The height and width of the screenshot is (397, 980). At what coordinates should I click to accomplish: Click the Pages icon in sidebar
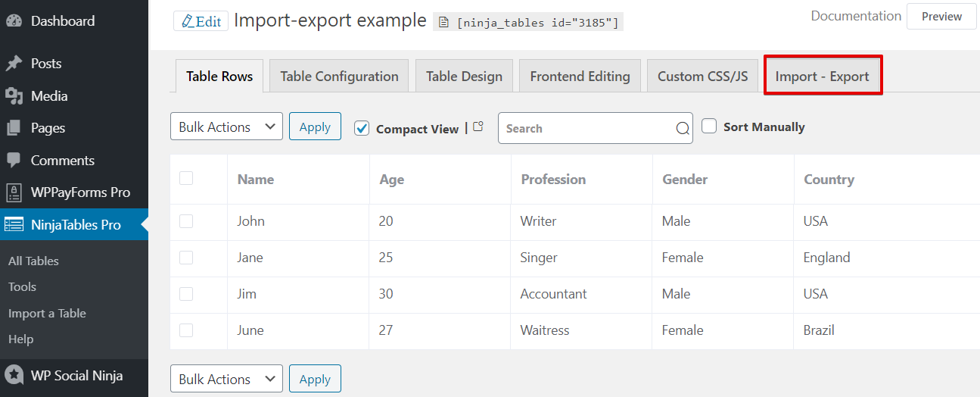point(14,128)
